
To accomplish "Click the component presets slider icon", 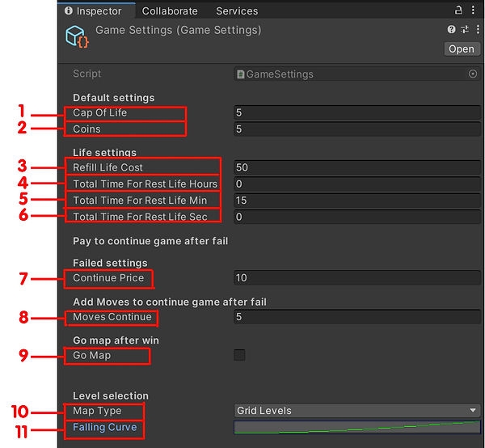I will (x=464, y=29).
